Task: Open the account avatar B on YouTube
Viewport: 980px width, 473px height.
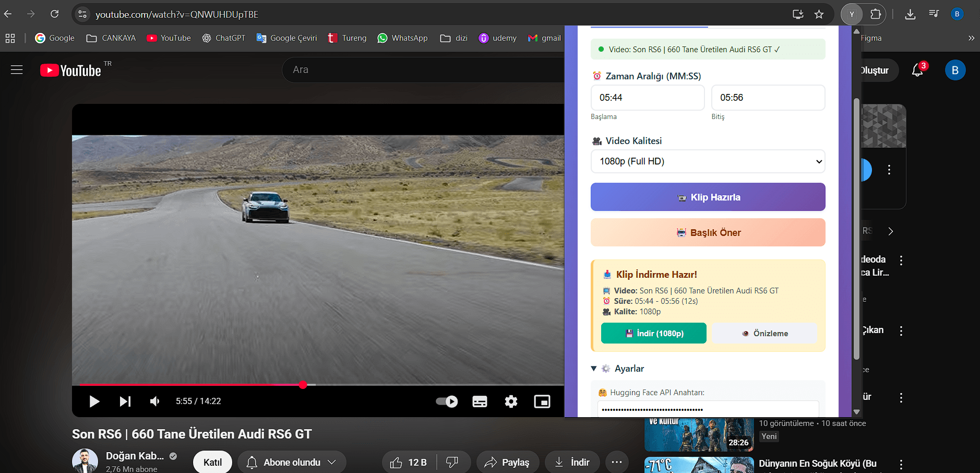Action: point(955,70)
